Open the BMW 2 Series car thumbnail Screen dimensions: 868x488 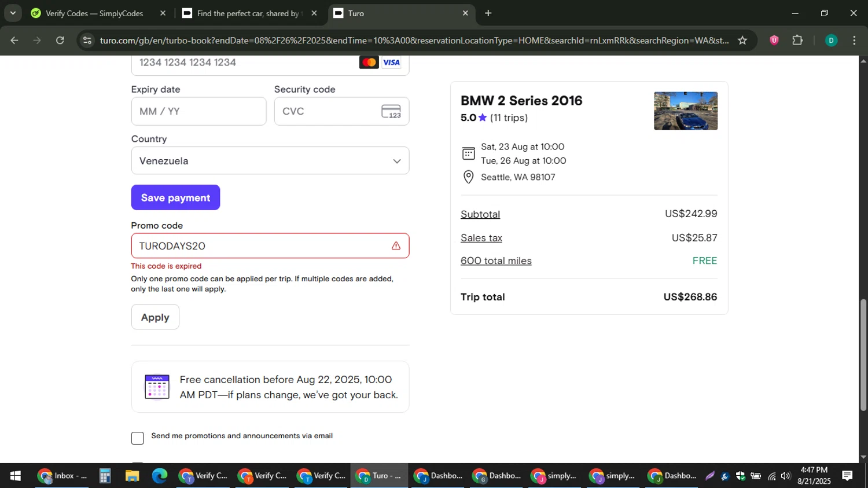(686, 111)
